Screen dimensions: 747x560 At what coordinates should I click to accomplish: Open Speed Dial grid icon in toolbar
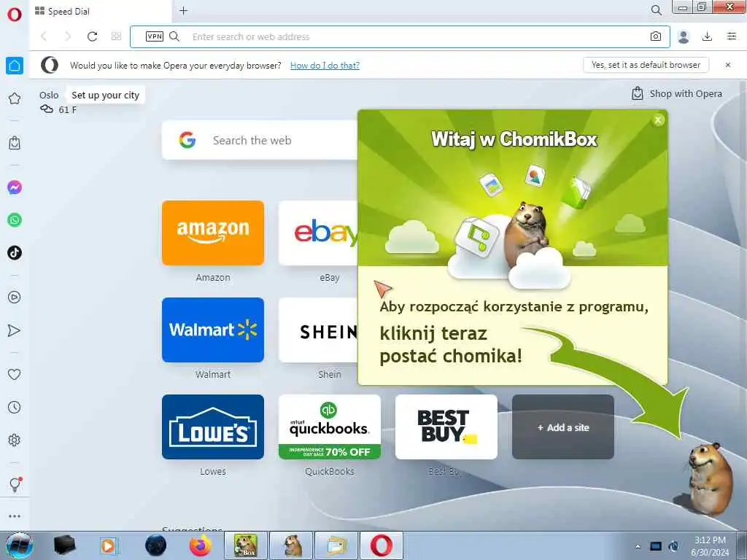click(x=116, y=36)
